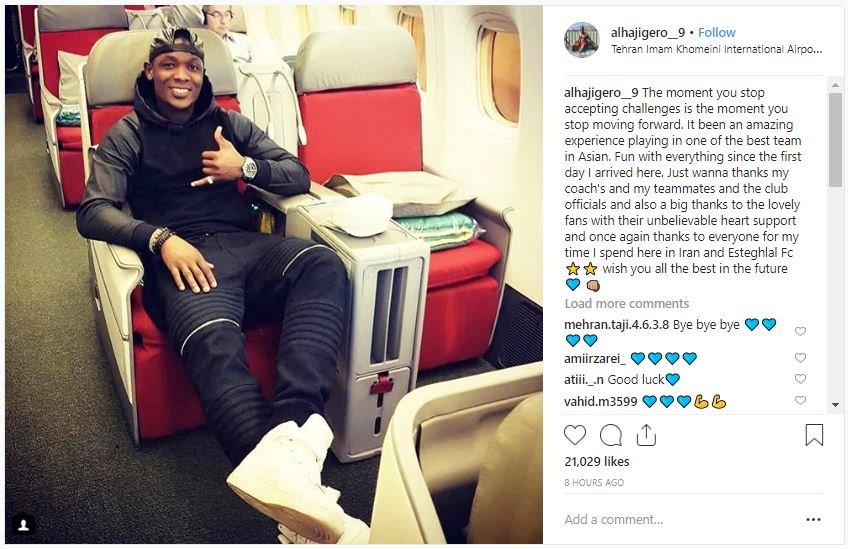
Task: Click the tagged people icon on the photo
Action: pyautogui.click(x=23, y=525)
